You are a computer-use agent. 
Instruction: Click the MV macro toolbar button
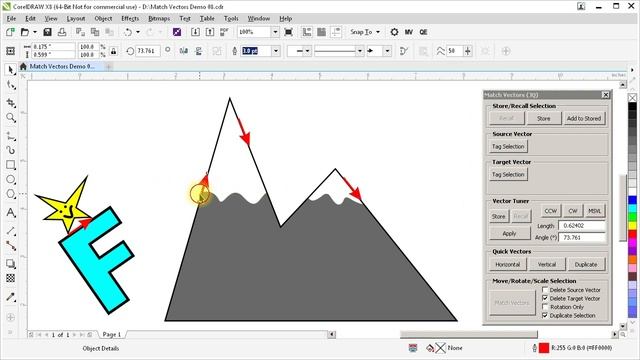pyautogui.click(x=409, y=32)
